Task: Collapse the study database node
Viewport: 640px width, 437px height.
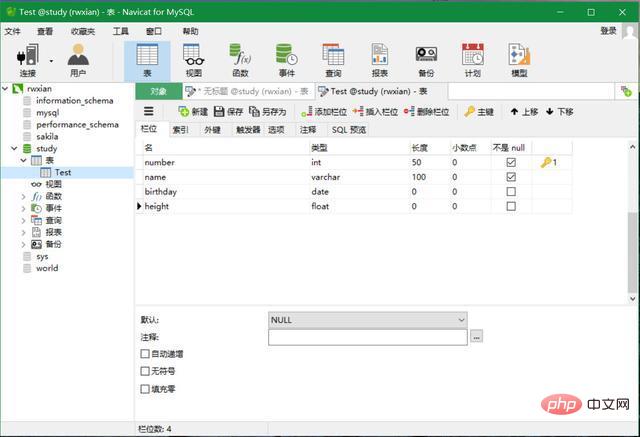Action: pyautogui.click(x=15, y=149)
